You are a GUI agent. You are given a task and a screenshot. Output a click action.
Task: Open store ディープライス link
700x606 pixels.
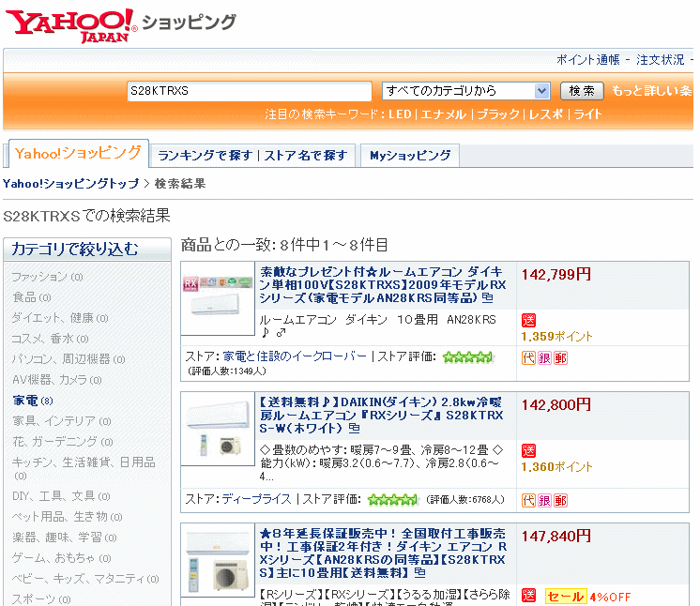[257, 499]
